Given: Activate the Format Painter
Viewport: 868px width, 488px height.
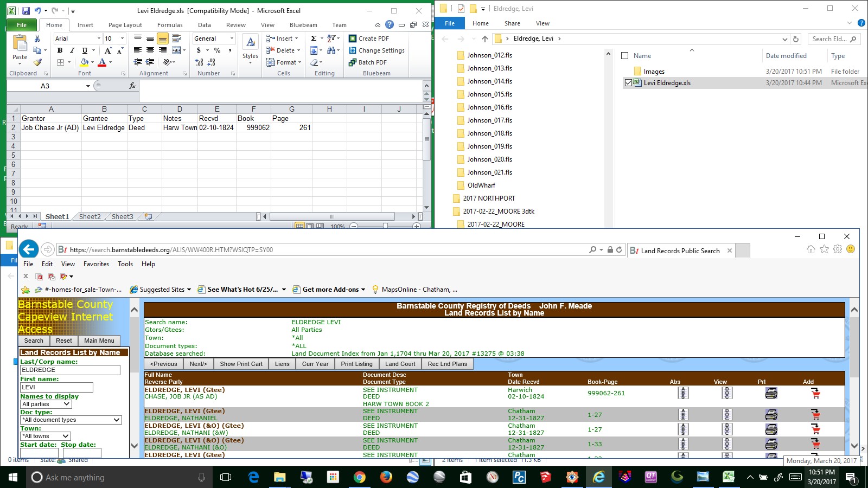Looking at the screenshot, I should 37,62.
